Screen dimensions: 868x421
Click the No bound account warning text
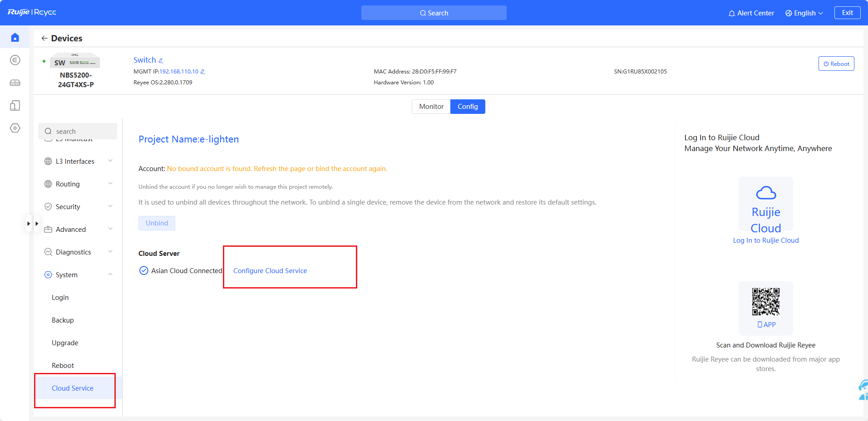coord(277,169)
